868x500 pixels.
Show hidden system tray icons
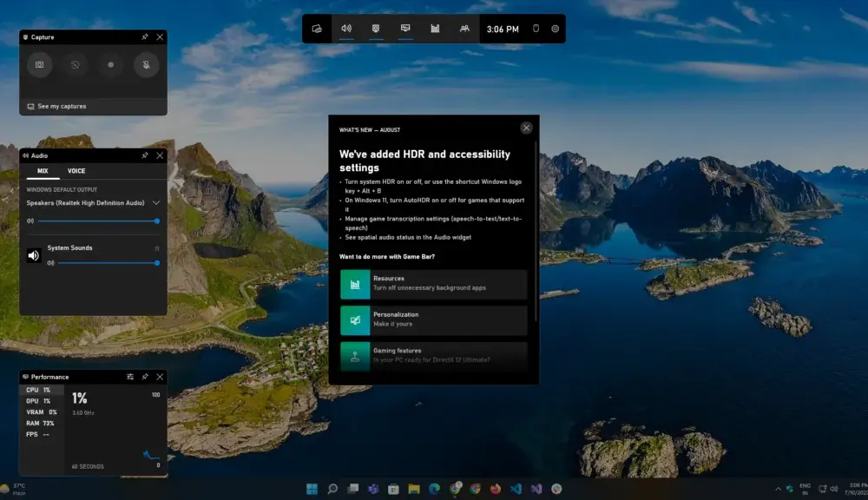click(x=779, y=489)
